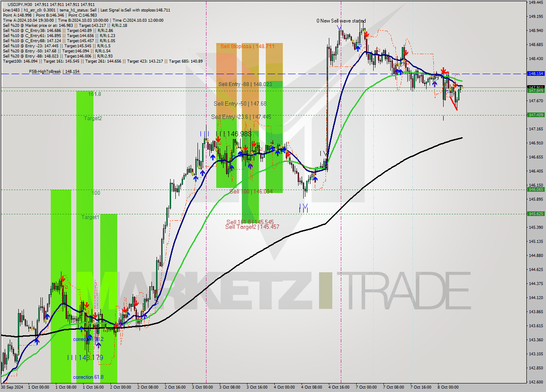Click the 'Sell %10 @ C_Entry61: 146.895' line
This screenshot has height=392, width=546.
(59, 35)
